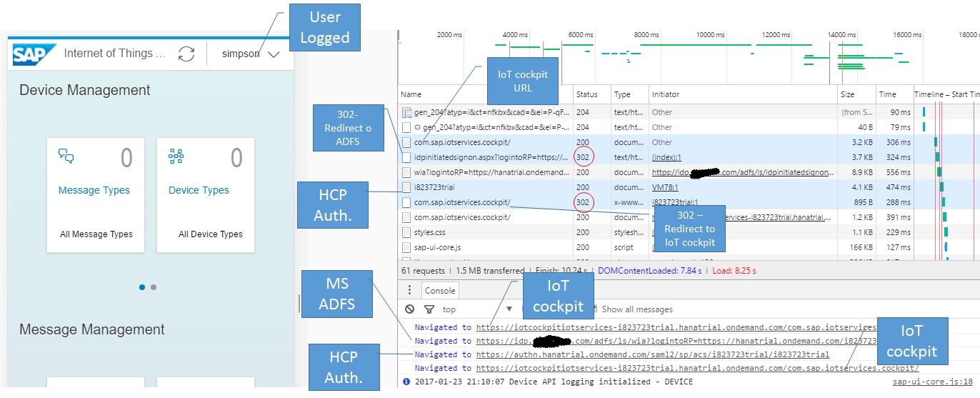Open the top execution context dropdown

click(477, 309)
